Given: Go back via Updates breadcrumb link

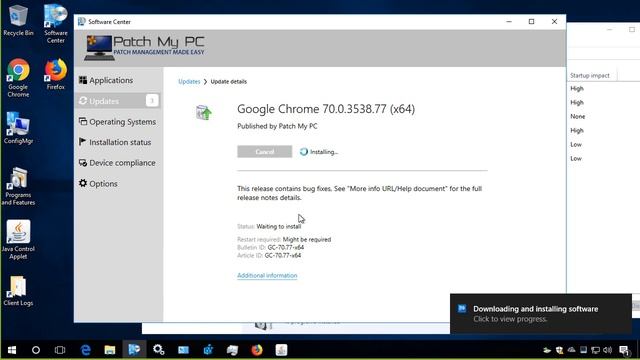Looking at the screenshot, I should coord(189,82).
